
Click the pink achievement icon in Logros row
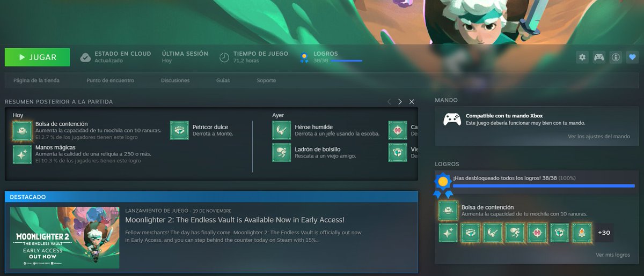tap(537, 233)
